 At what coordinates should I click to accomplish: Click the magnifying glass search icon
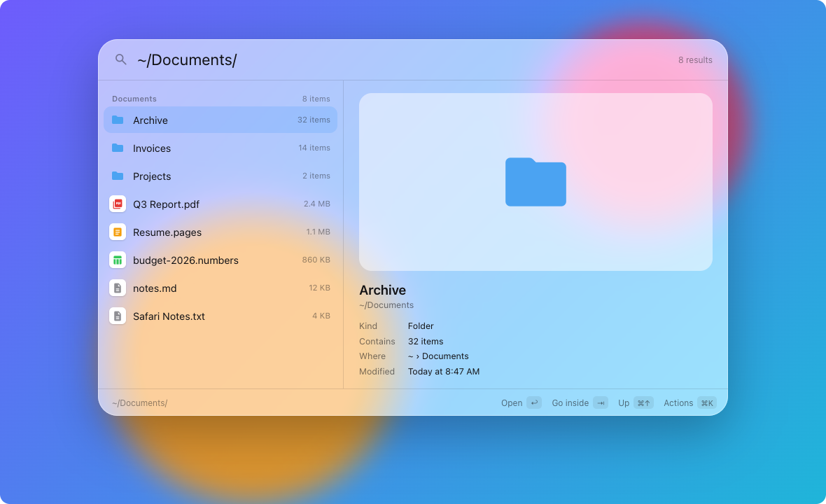point(120,59)
